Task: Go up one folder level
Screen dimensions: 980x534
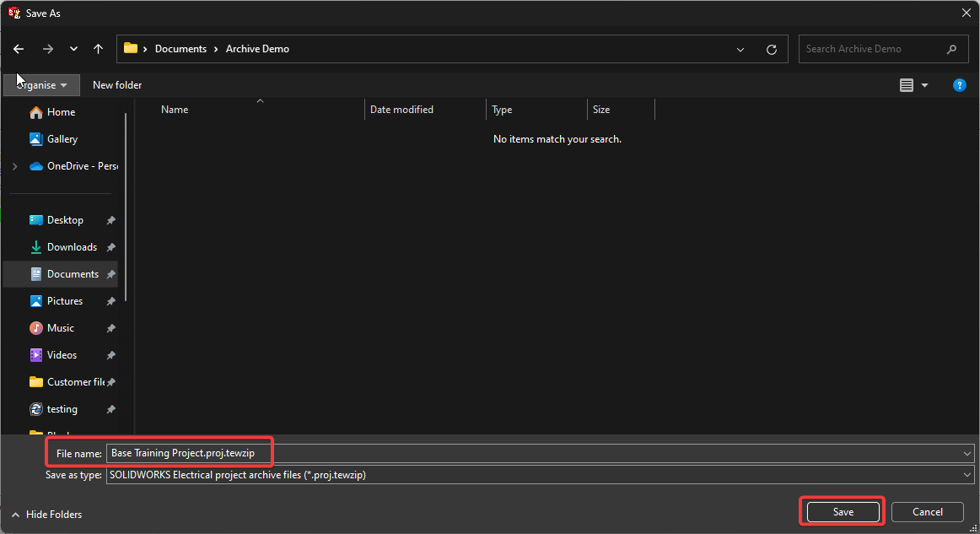Action: coord(99,49)
